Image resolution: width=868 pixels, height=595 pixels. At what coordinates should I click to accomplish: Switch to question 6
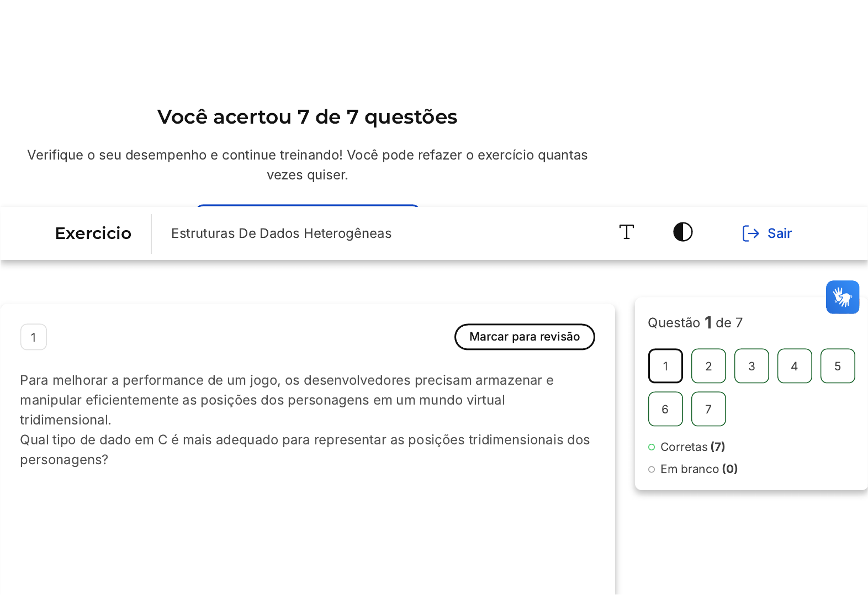pos(665,409)
